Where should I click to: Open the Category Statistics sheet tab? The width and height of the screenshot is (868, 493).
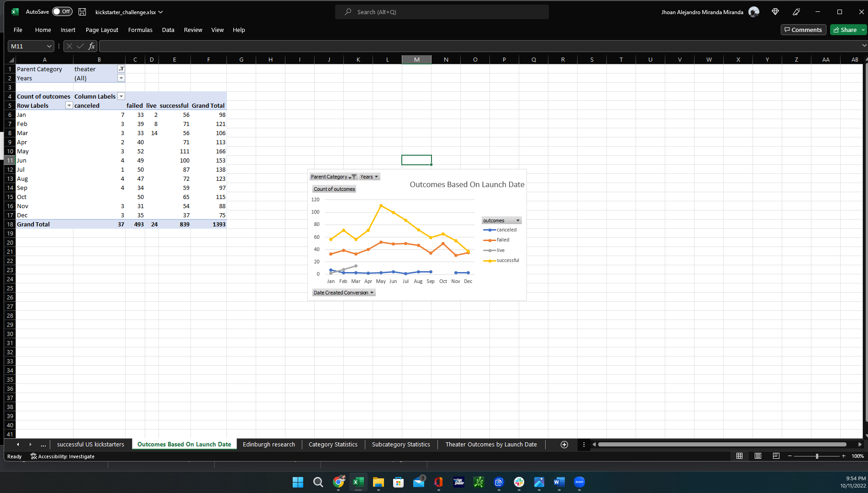[333, 444]
